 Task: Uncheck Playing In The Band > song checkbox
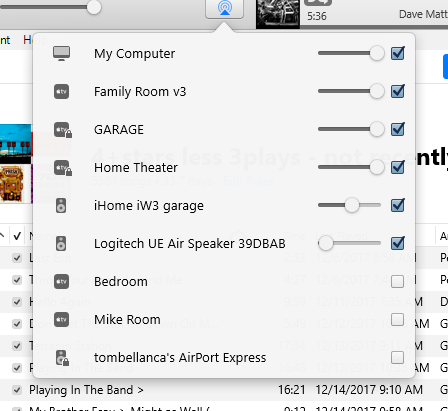17,390
